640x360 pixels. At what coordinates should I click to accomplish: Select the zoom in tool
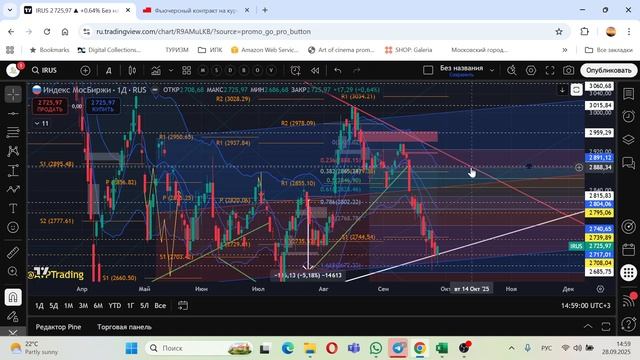[x=13, y=271]
